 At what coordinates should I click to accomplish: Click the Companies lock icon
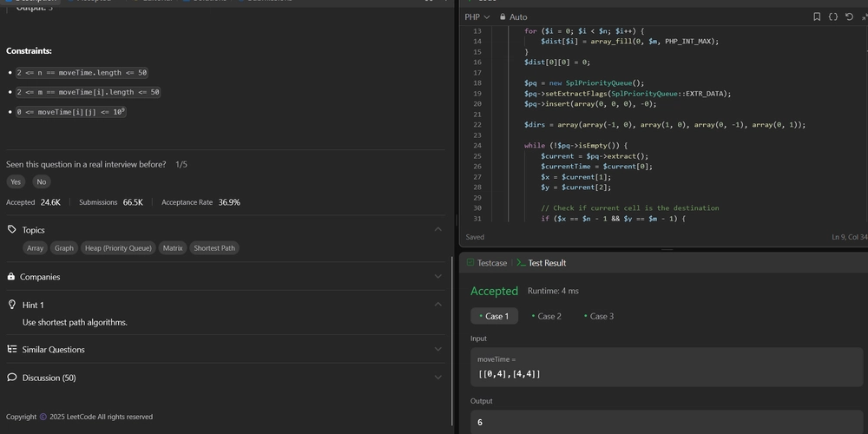click(11, 276)
